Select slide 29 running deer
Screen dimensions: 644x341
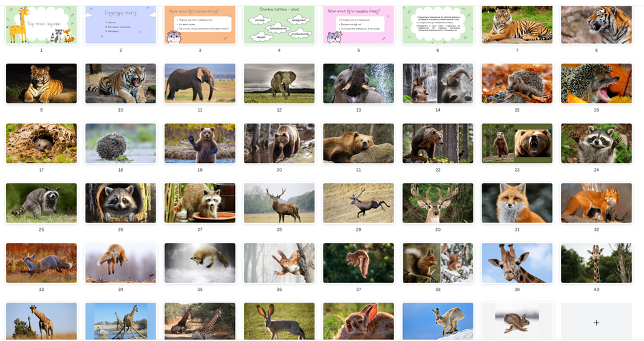pos(358,203)
